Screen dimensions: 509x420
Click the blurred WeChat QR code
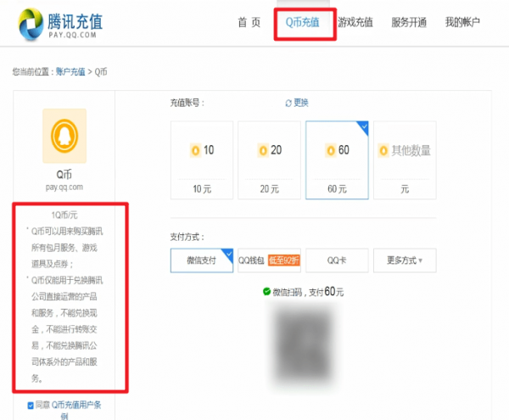coord(303,344)
